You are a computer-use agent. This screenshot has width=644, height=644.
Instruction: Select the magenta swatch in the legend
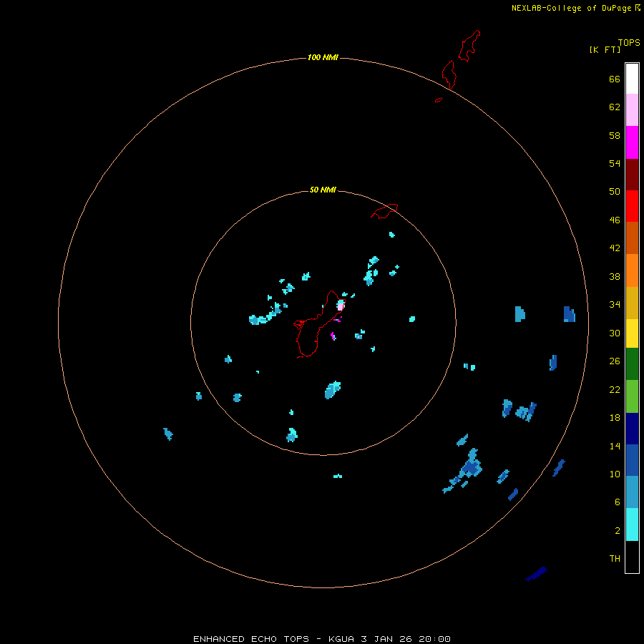point(632,142)
